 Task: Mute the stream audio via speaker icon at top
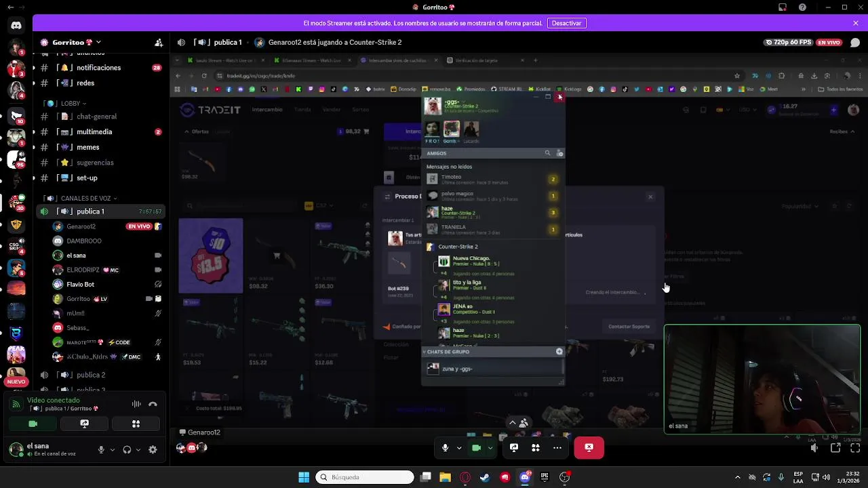pos(181,42)
